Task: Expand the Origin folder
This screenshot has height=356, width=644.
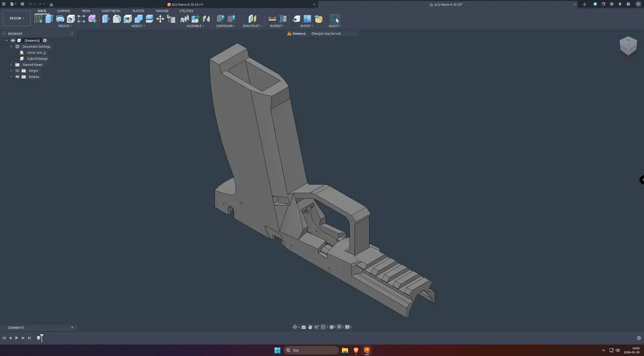Action: (x=11, y=71)
